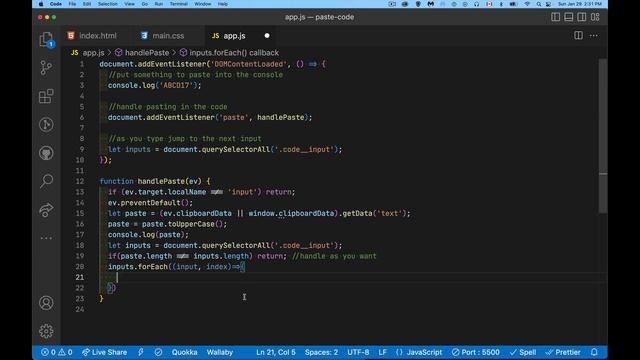The height and width of the screenshot is (360, 640).
Task: Click 'DOMContentLoaded' string on line 1
Action: coord(249,64)
